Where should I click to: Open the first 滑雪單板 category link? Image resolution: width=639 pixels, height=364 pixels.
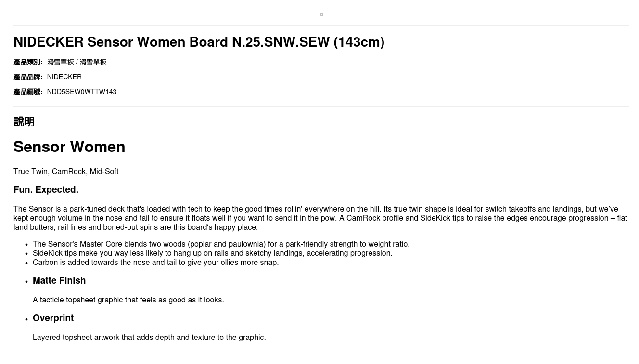pyautogui.click(x=61, y=62)
